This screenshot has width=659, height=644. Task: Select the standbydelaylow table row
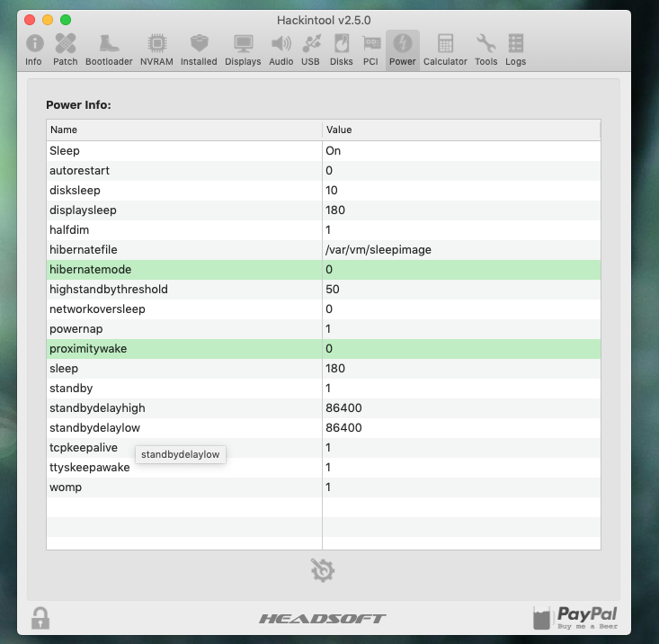point(324,427)
